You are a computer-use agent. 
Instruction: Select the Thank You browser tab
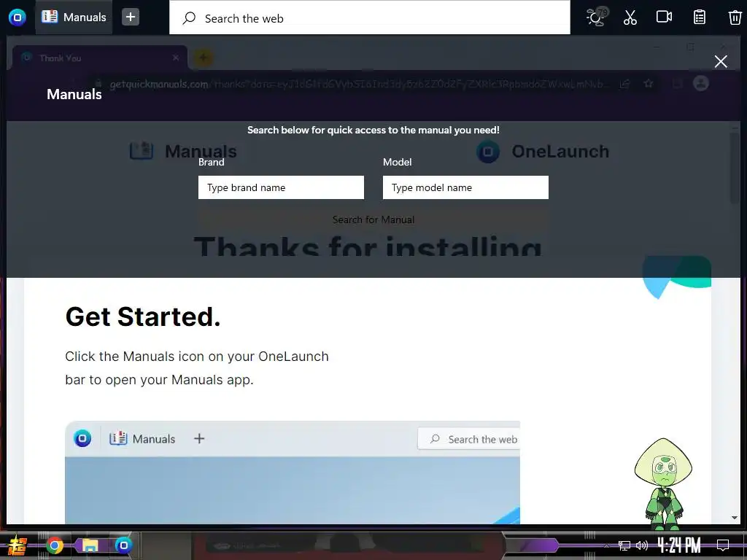pos(99,58)
